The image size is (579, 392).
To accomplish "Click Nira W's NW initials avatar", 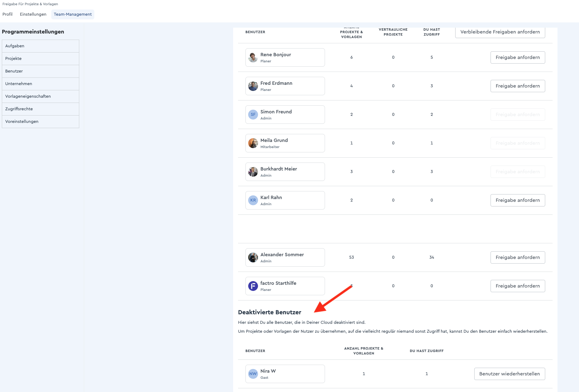I will tap(253, 374).
